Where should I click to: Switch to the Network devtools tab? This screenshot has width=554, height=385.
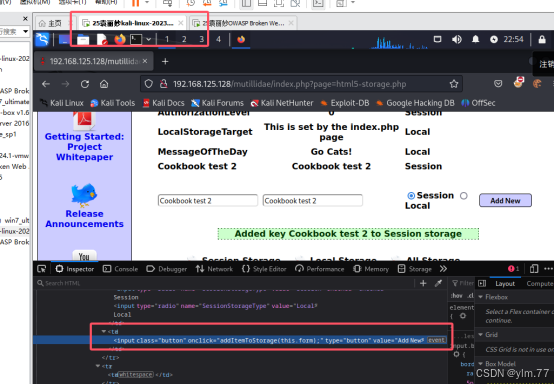pos(214,269)
